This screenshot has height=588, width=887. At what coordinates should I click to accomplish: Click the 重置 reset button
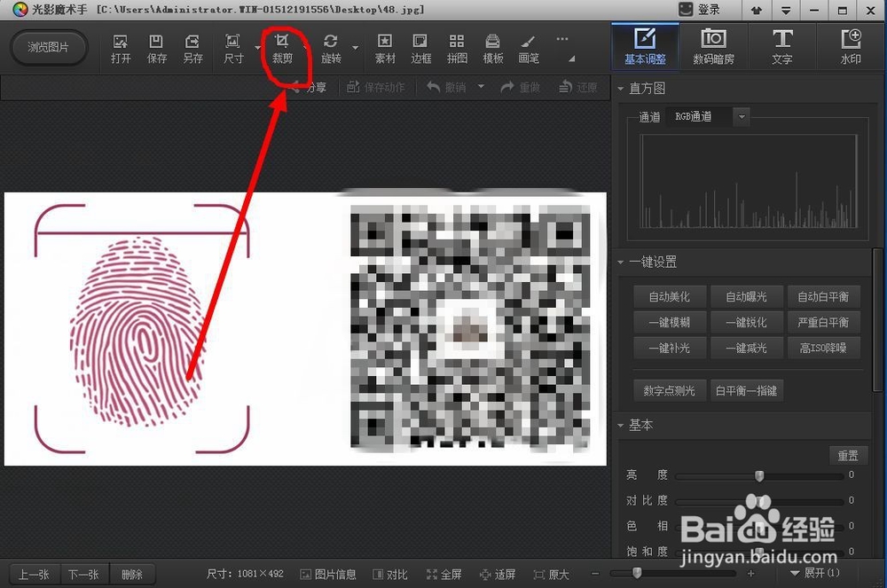tap(847, 456)
